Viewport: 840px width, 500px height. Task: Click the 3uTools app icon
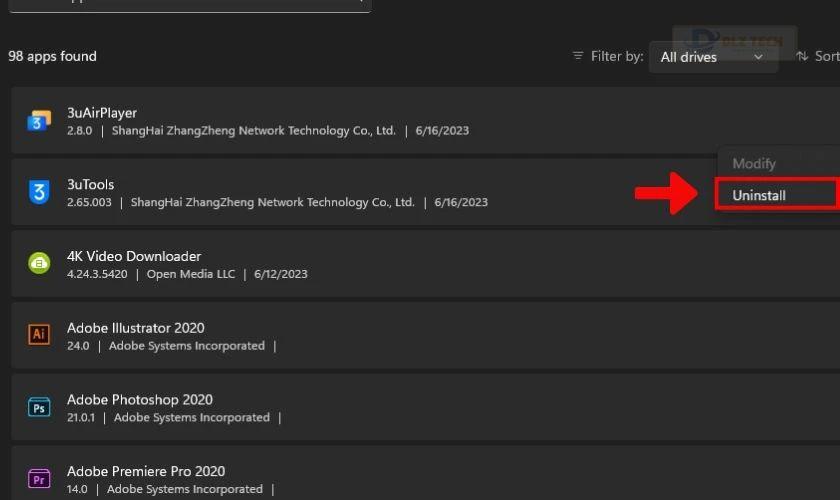click(x=39, y=192)
